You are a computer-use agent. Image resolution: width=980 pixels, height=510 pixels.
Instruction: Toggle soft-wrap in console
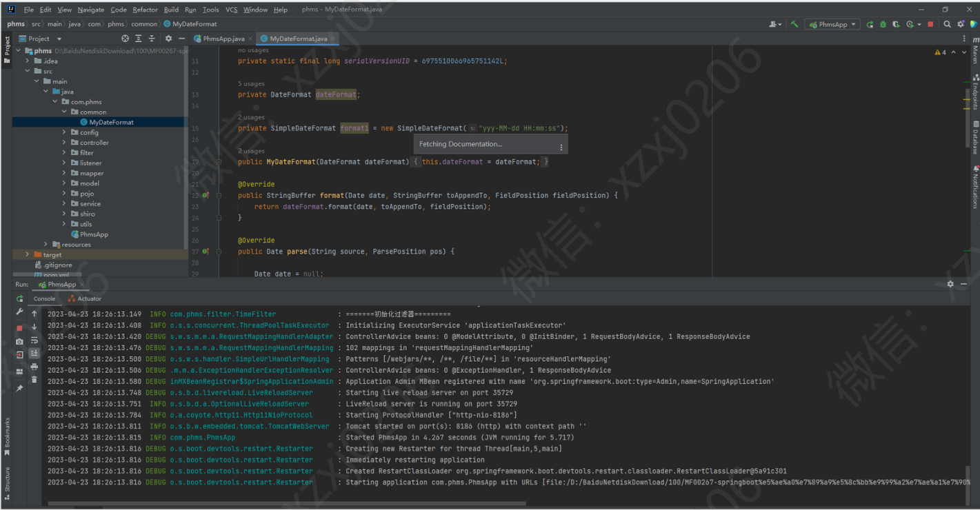pos(34,340)
